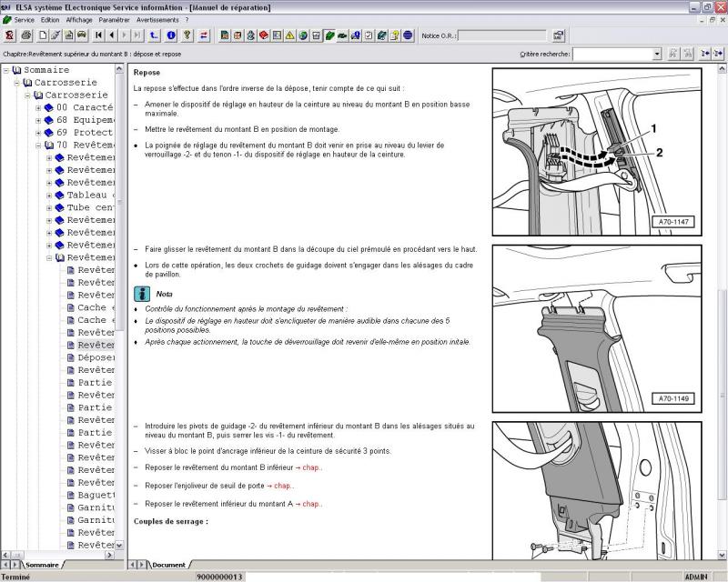728x582 pixels.
Task: Click the document pane scroll-down arrow
Action: pyautogui.click(x=722, y=555)
